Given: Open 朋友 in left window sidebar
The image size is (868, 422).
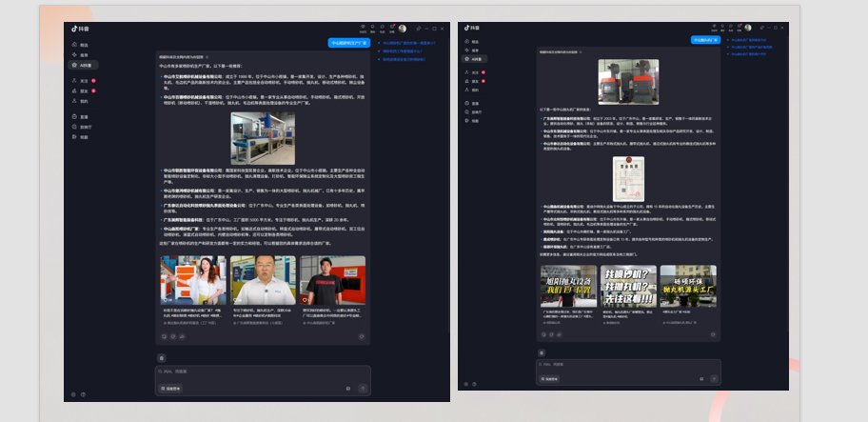Looking at the screenshot, I should point(83,90).
